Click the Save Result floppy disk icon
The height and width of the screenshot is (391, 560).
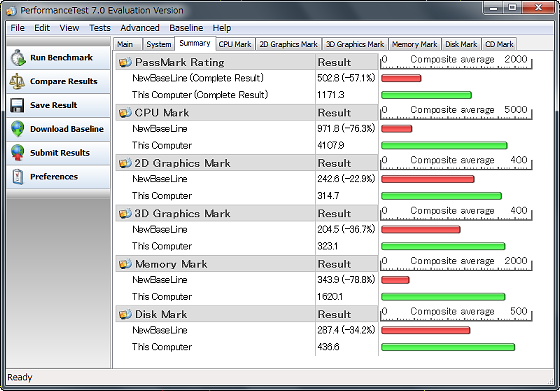pos(17,105)
